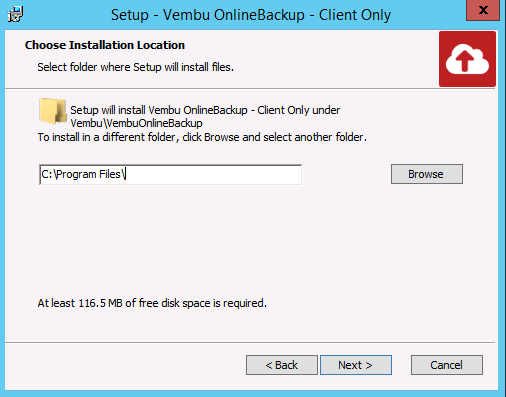Select 'Choose Installation Location' heading
The width and height of the screenshot is (506, 397).
tap(105, 45)
